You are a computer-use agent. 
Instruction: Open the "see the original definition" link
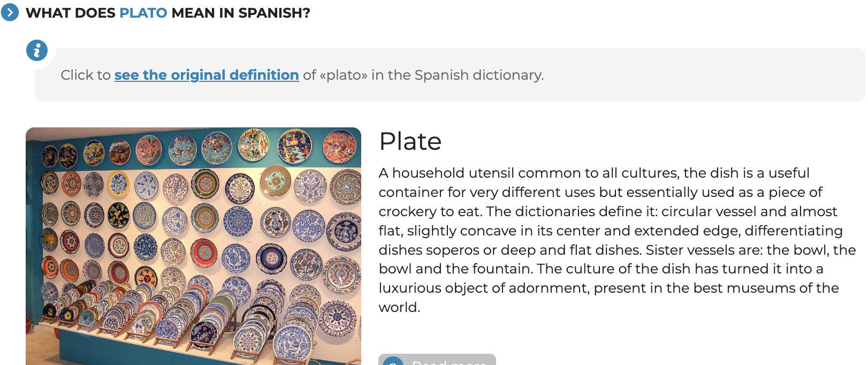point(207,75)
